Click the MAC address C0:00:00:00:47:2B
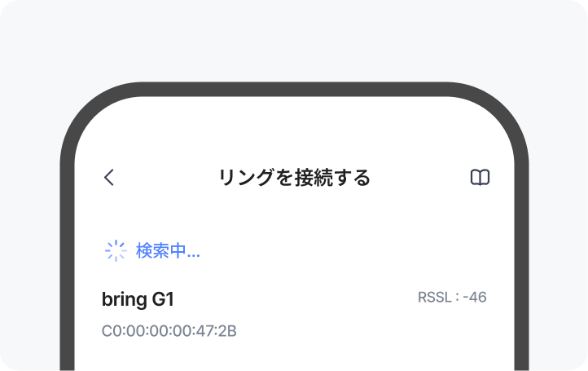588x371 pixels. (169, 331)
